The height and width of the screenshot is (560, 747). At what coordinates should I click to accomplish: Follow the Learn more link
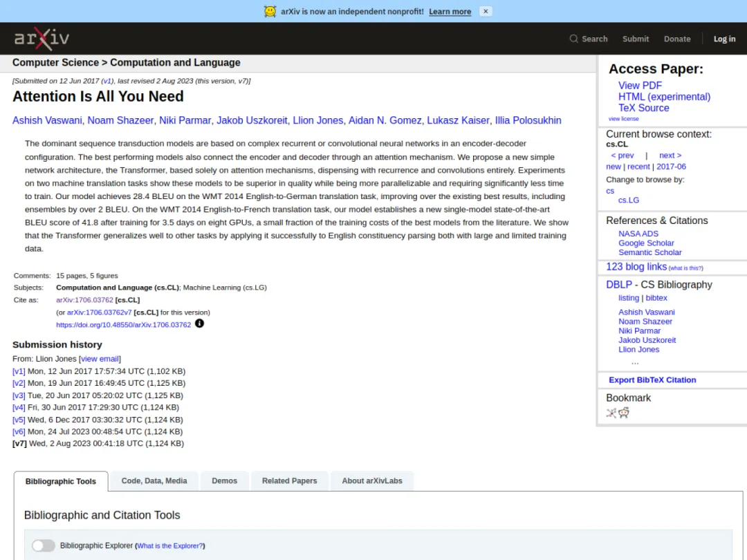(x=450, y=12)
